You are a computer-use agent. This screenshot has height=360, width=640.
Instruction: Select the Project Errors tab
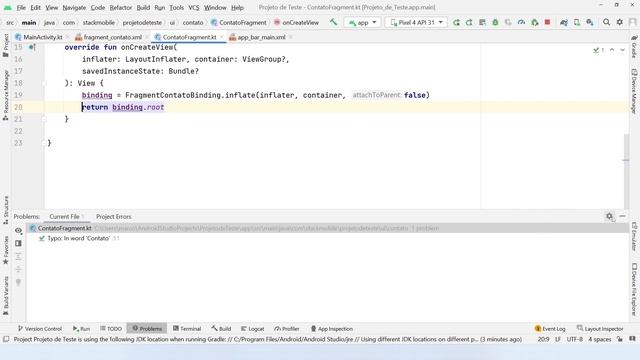click(x=113, y=217)
